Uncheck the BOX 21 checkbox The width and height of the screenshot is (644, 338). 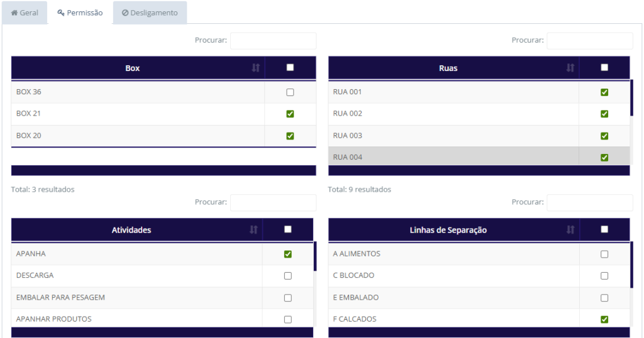(x=290, y=114)
